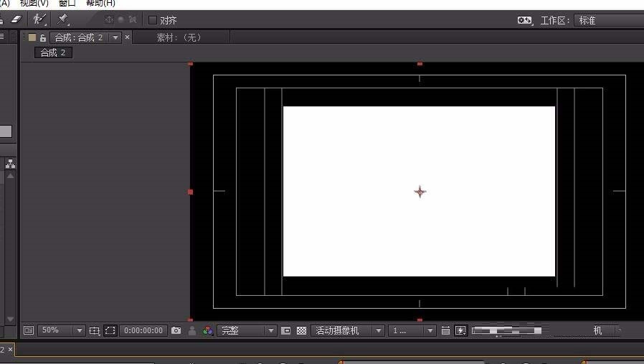Click the 0:00:00:00 current time field
The width and height of the screenshot is (644, 364).
point(143,331)
